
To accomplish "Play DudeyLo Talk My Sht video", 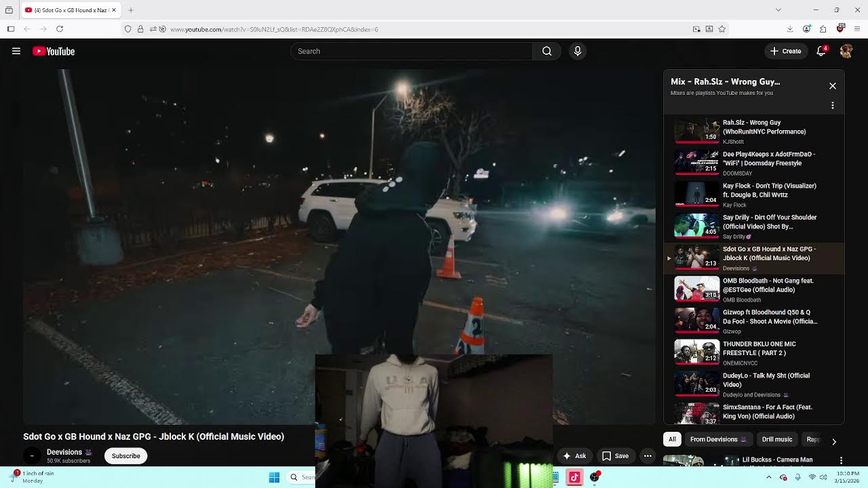I will [x=753, y=384].
